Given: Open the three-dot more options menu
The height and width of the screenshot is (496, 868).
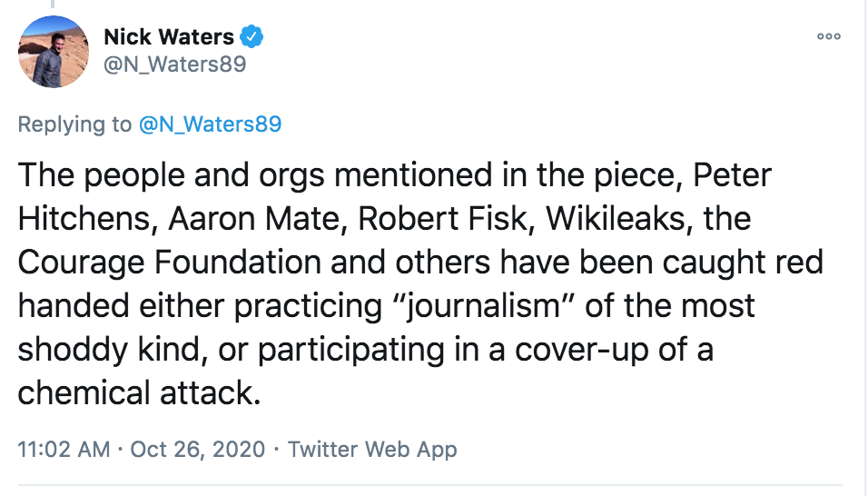Looking at the screenshot, I should [x=828, y=37].
